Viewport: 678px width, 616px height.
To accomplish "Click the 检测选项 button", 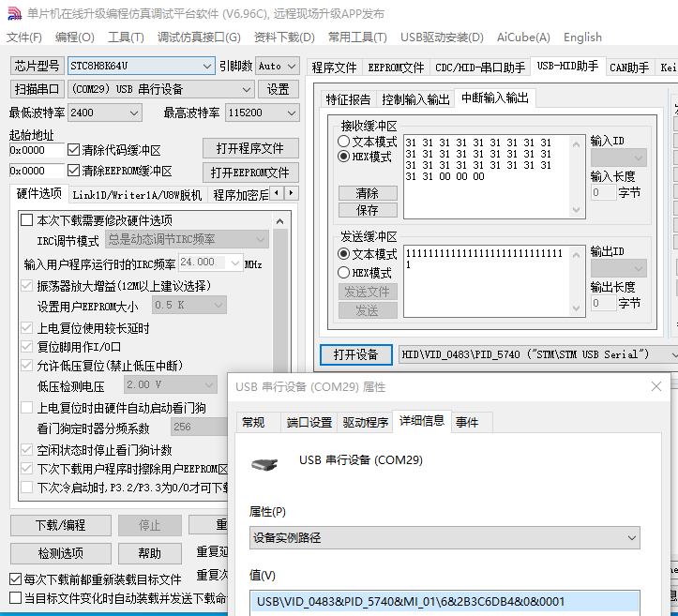I will click(61, 553).
